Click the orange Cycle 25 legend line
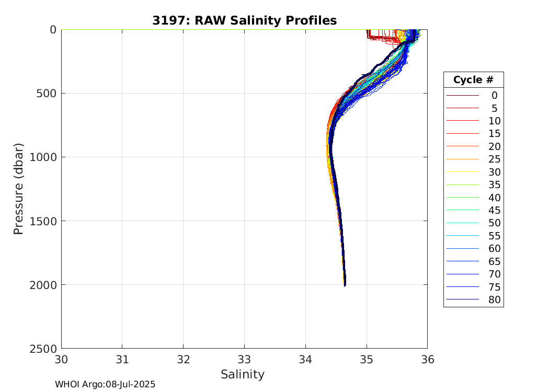549x392 pixels. click(x=462, y=159)
